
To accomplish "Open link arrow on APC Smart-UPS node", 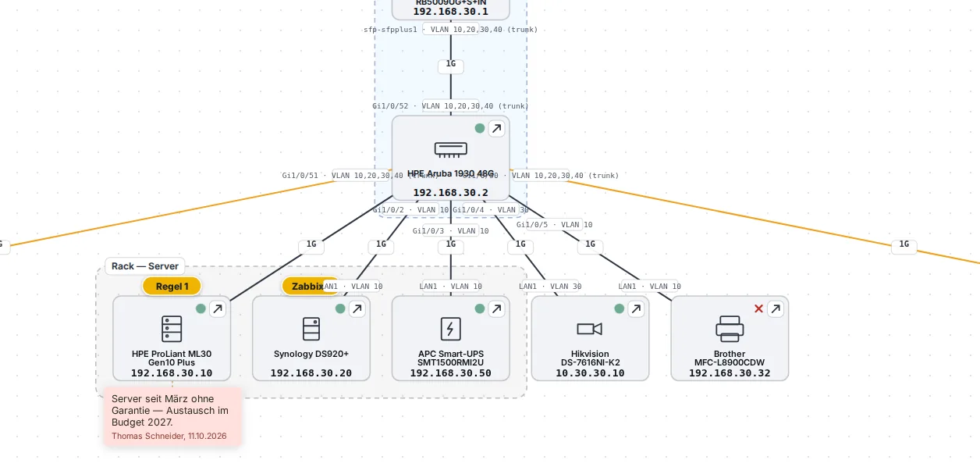I will 497,308.
